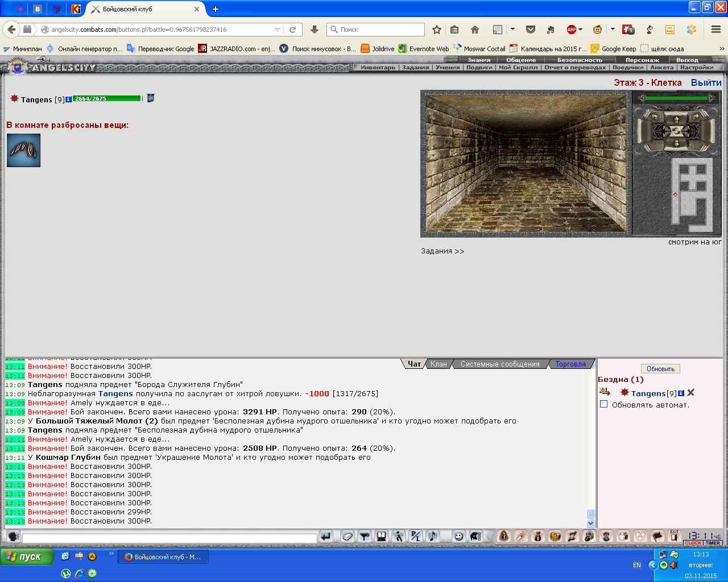728x582 pixels.
Task: Click the center refresh button of navigation pad
Action: (x=676, y=131)
